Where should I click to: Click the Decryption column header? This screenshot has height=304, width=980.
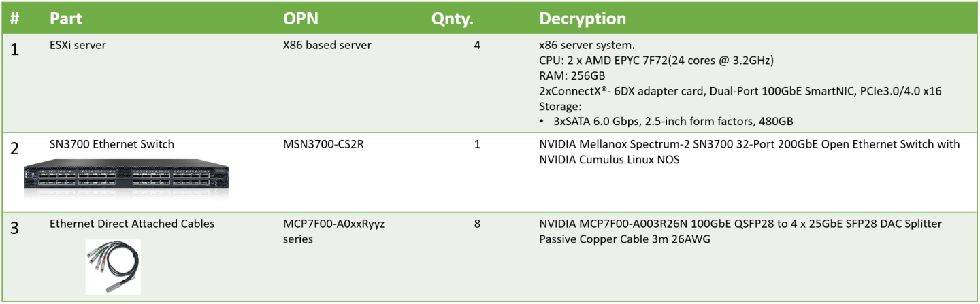[583, 18]
